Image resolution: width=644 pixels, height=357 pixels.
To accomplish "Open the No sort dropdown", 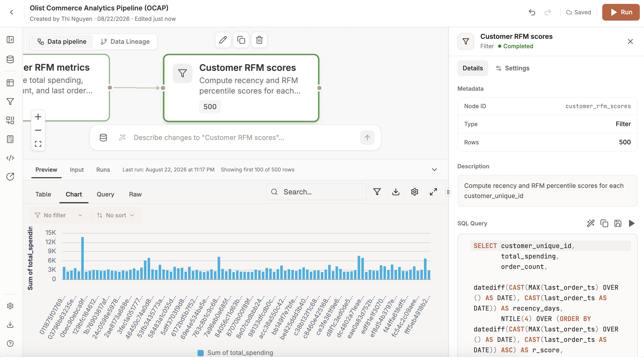I will click(116, 215).
